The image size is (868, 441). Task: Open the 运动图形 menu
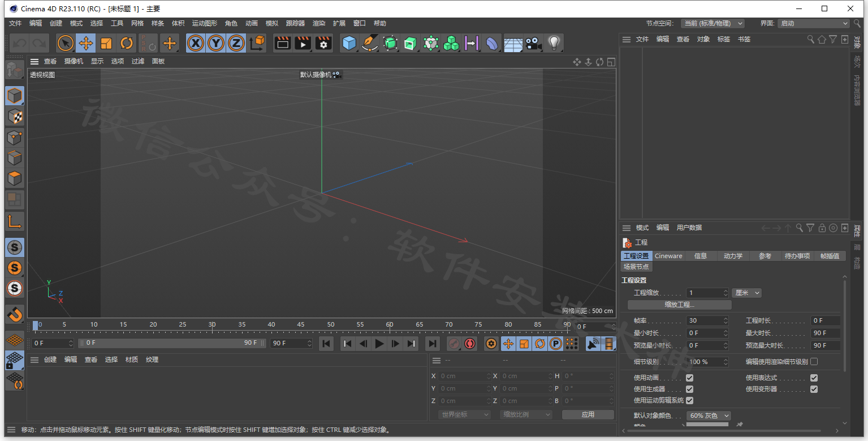(204, 23)
